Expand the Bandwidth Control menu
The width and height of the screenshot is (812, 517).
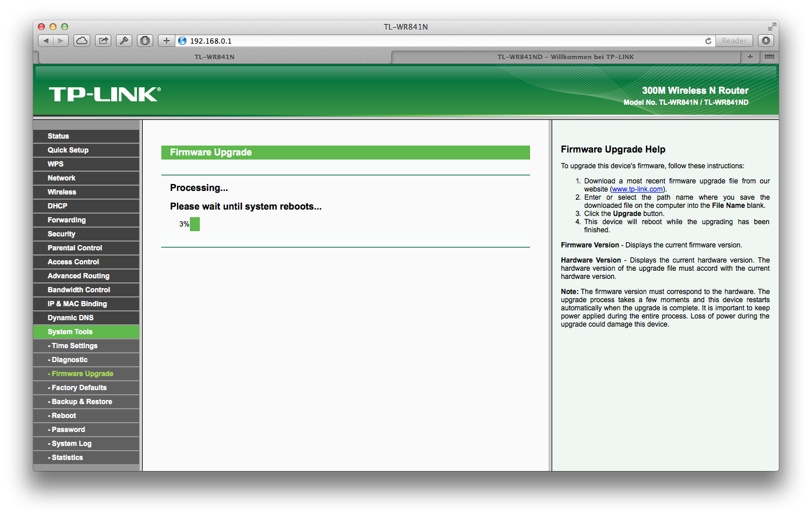pyautogui.click(x=86, y=290)
